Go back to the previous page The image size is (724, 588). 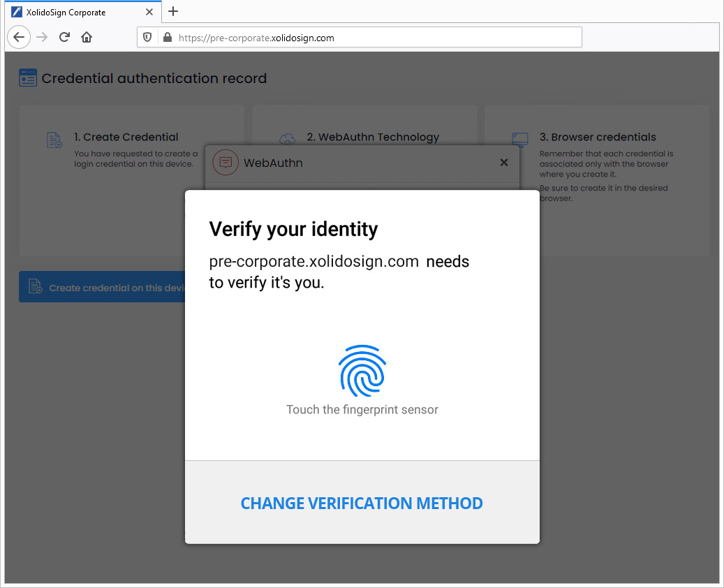coord(19,38)
